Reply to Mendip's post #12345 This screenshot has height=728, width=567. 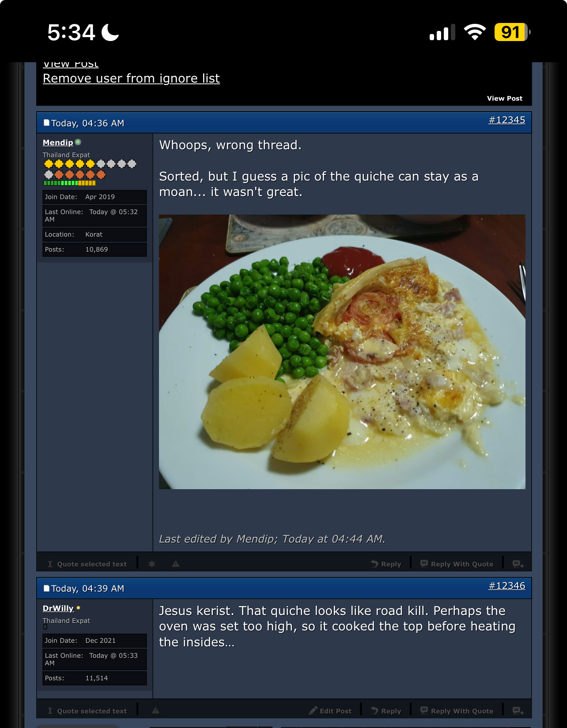click(386, 564)
